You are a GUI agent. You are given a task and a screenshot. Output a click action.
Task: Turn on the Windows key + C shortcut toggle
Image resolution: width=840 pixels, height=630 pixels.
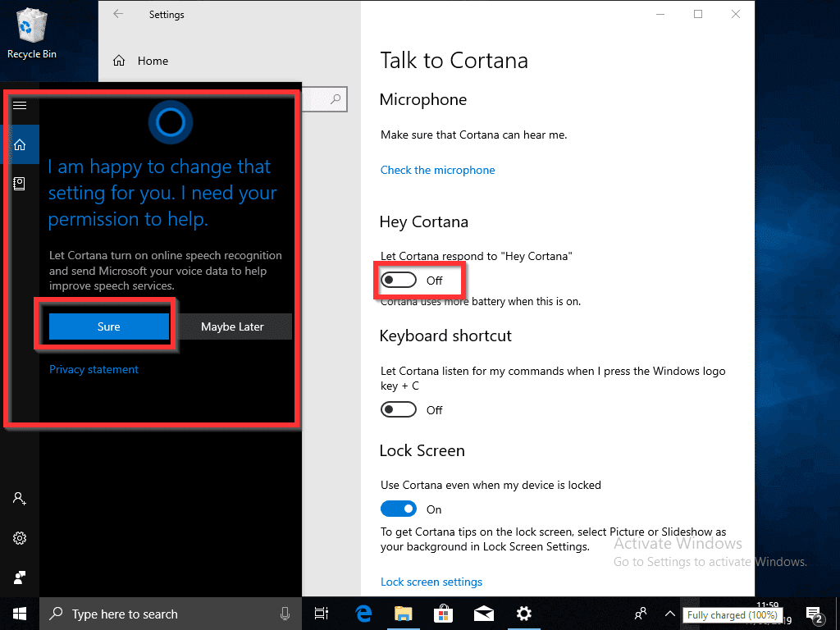click(399, 409)
